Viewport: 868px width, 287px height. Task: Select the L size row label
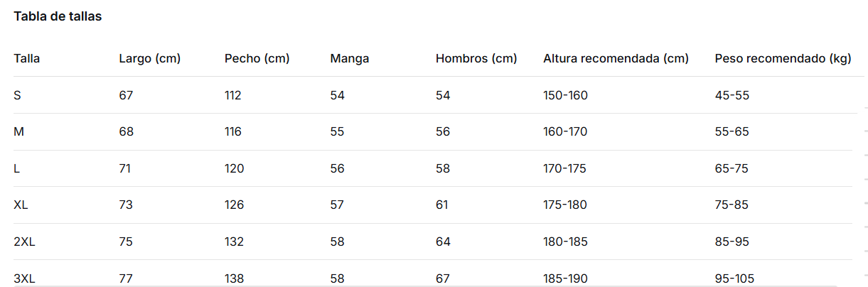pyautogui.click(x=16, y=168)
